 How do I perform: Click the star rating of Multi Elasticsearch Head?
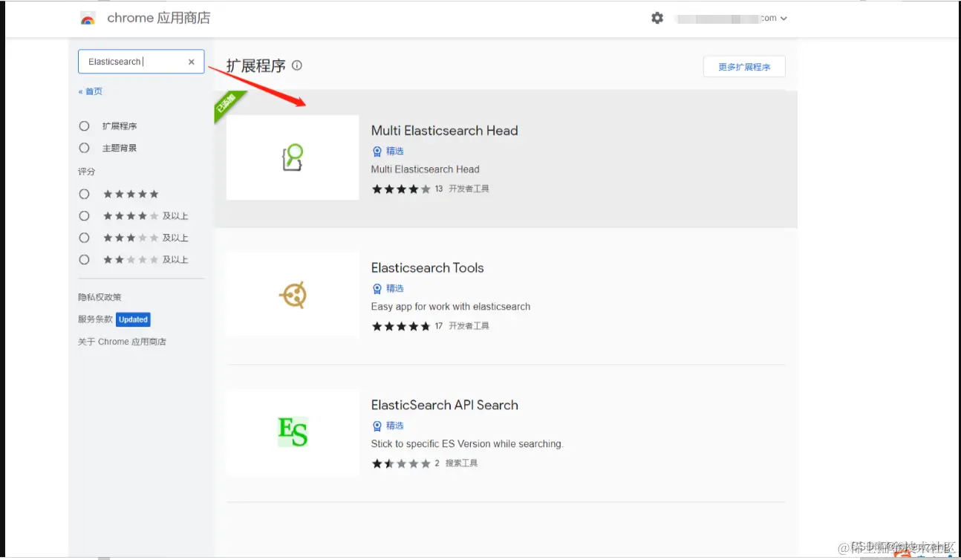click(401, 189)
